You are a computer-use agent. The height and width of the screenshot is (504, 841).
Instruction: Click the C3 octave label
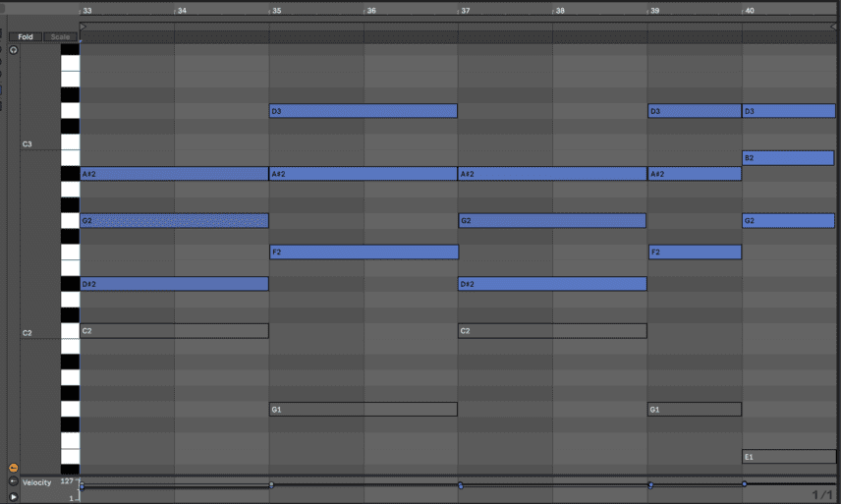pos(27,144)
